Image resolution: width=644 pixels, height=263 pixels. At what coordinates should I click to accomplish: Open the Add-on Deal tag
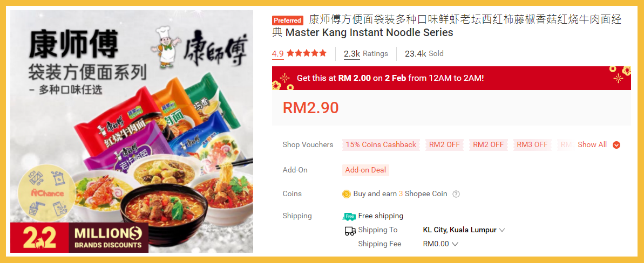pyautogui.click(x=365, y=170)
